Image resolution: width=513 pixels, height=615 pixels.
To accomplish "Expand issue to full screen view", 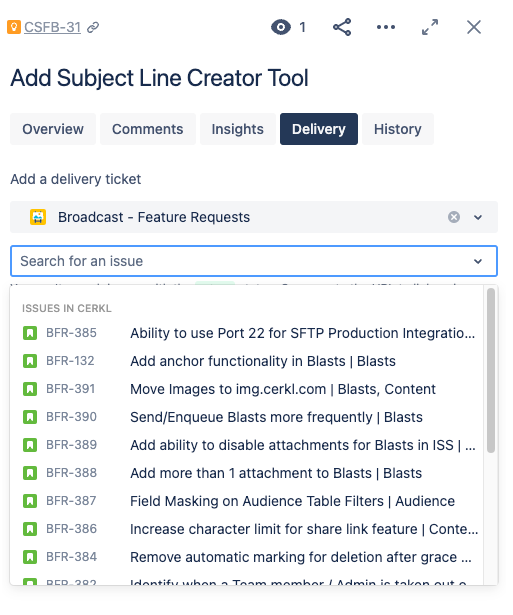I will (430, 27).
